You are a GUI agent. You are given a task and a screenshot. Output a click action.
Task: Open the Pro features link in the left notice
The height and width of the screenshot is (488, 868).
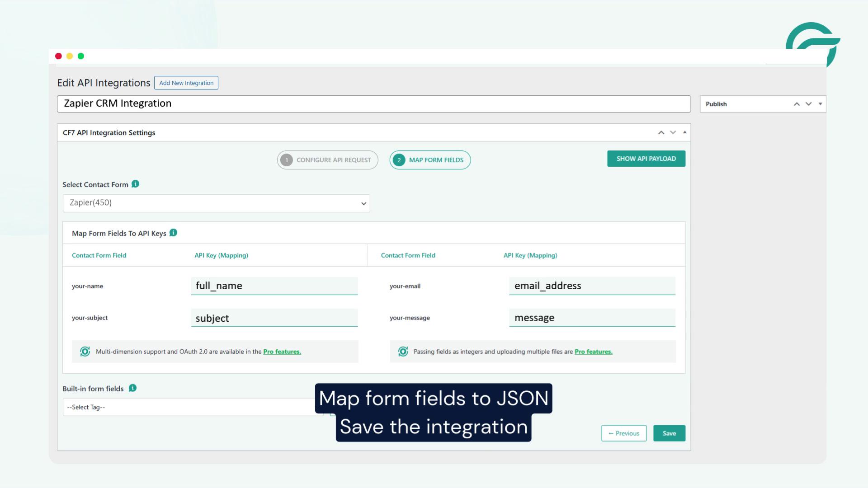pos(282,351)
